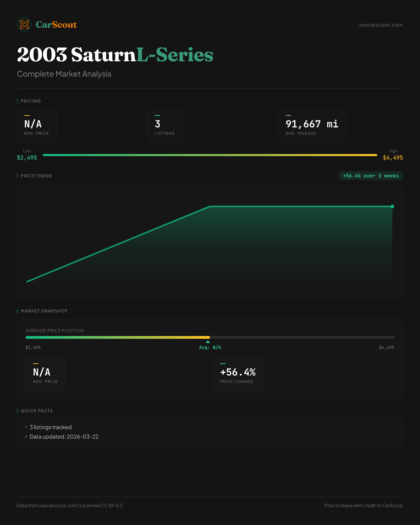Click the Average Price Position progress bar
This screenshot has height=525, width=420.
pos(210,337)
